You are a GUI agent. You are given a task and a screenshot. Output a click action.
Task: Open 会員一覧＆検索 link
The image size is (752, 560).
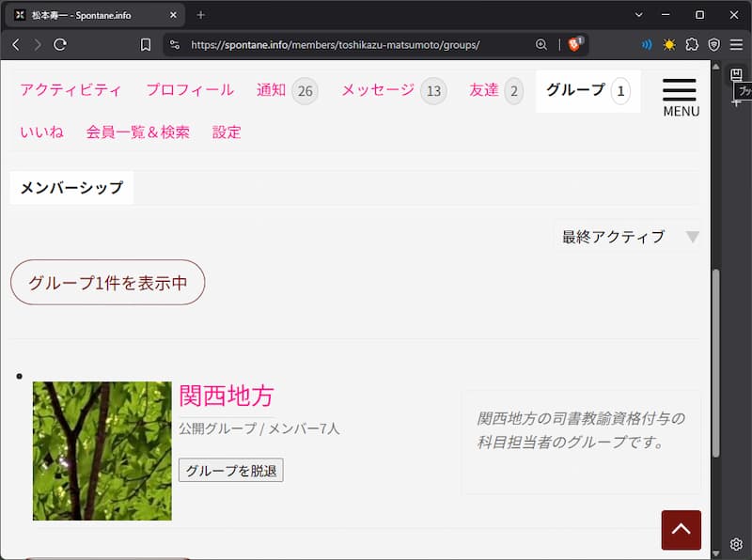(137, 132)
